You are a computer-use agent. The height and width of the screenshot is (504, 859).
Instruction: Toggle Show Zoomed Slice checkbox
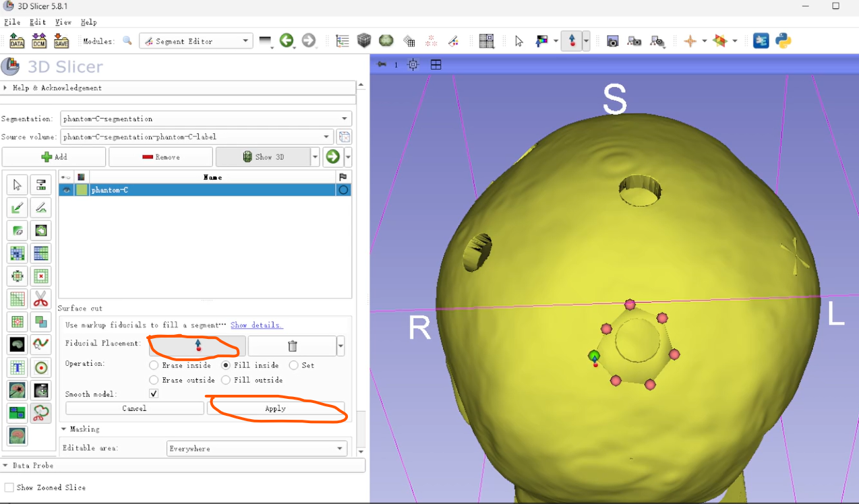(x=9, y=487)
